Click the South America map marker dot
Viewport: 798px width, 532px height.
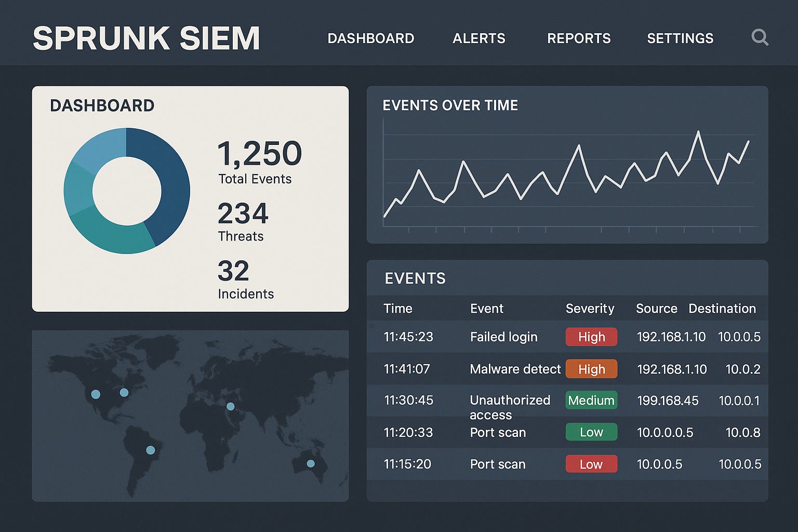[151, 450]
